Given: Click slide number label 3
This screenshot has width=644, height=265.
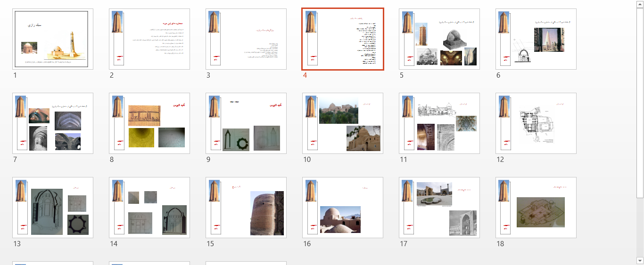Looking at the screenshot, I should tap(208, 75).
